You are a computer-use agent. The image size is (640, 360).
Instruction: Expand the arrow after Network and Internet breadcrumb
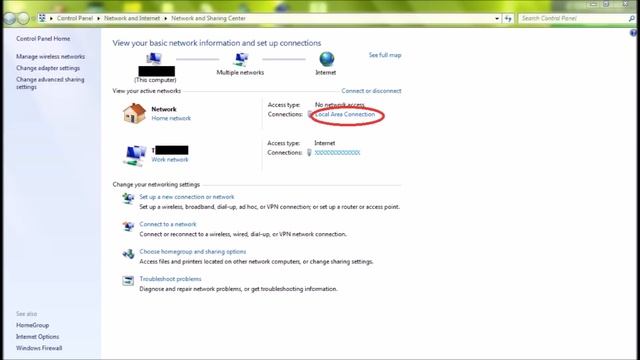[x=166, y=18]
